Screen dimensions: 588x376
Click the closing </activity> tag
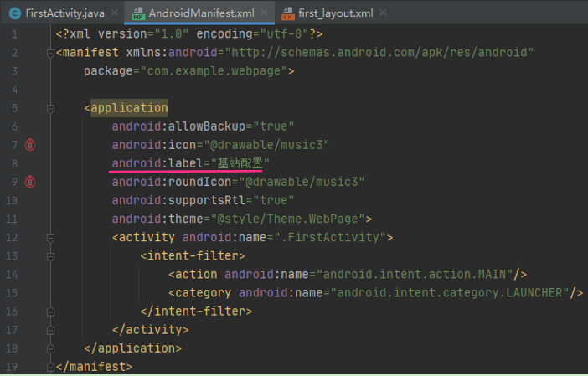[x=151, y=330]
